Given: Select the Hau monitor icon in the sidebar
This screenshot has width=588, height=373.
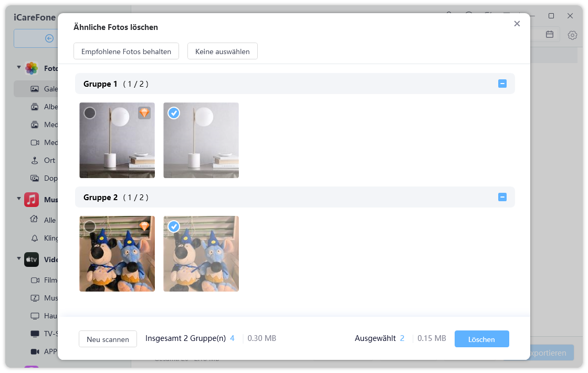Looking at the screenshot, I should pyautogui.click(x=35, y=316).
